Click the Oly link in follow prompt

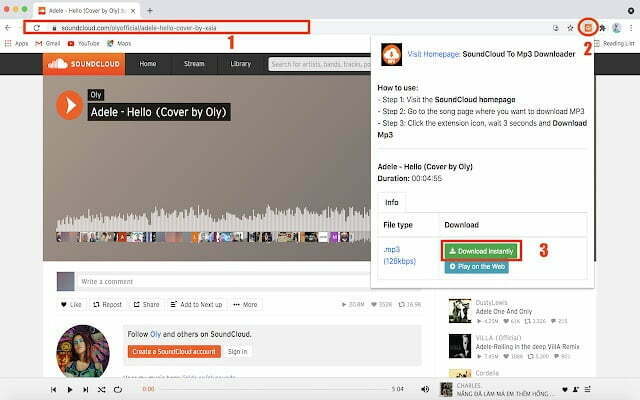click(156, 334)
